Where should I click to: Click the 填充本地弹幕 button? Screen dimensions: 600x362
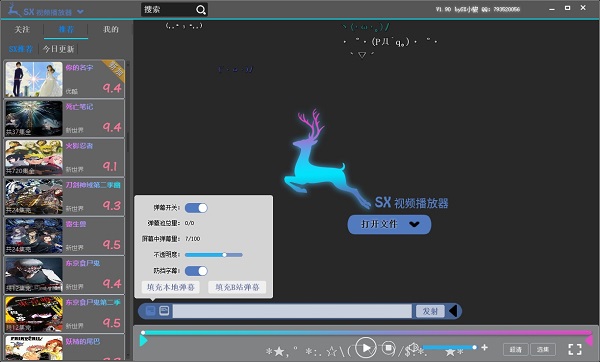pyautogui.click(x=171, y=287)
